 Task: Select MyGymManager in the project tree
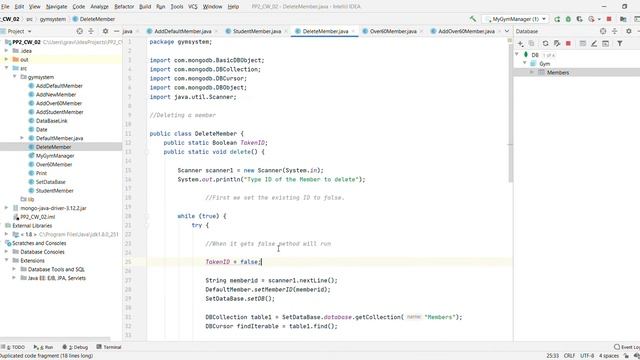(55, 156)
